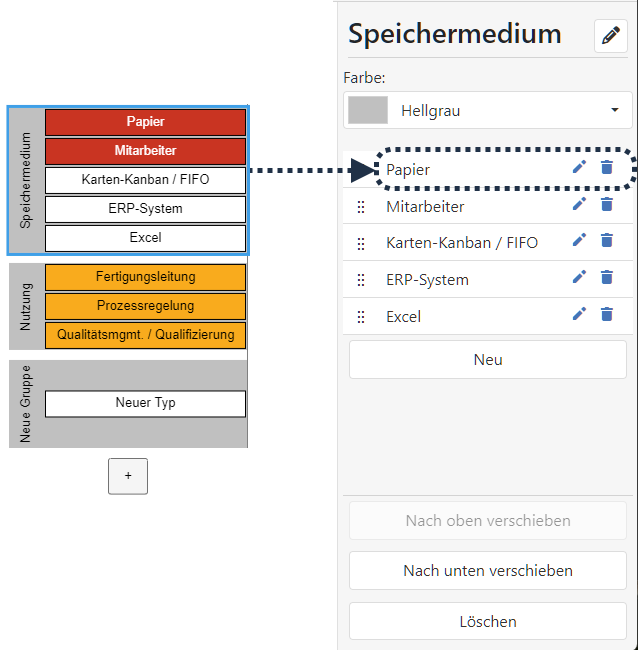
Task: Click the Neu button
Action: coord(487,359)
